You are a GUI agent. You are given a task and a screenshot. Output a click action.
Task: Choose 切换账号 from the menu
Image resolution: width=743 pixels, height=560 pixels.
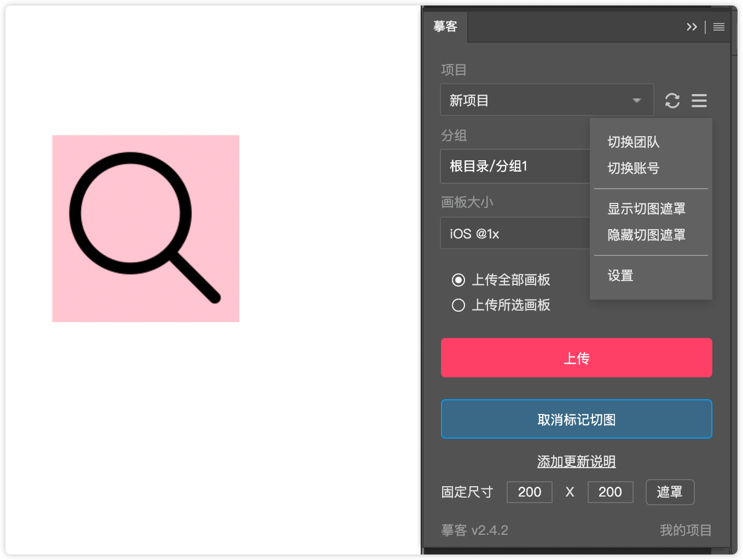tap(633, 168)
